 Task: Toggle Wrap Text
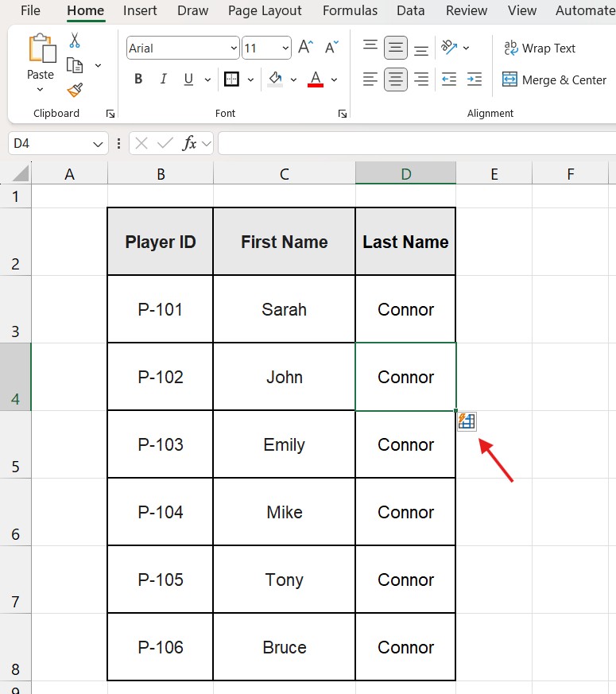(539, 48)
